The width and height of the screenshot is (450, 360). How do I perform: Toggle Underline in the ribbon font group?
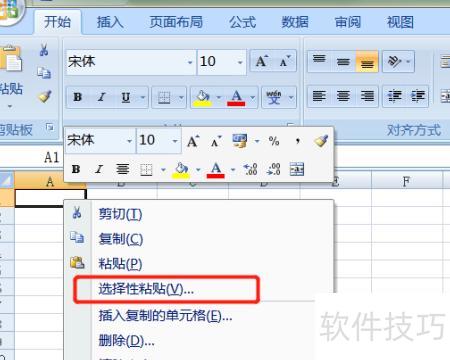(x=126, y=97)
